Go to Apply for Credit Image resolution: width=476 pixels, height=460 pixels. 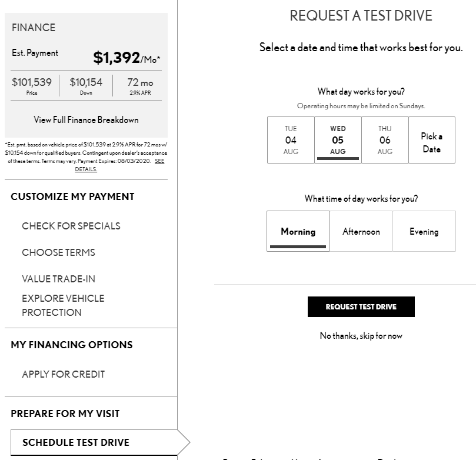tap(63, 374)
